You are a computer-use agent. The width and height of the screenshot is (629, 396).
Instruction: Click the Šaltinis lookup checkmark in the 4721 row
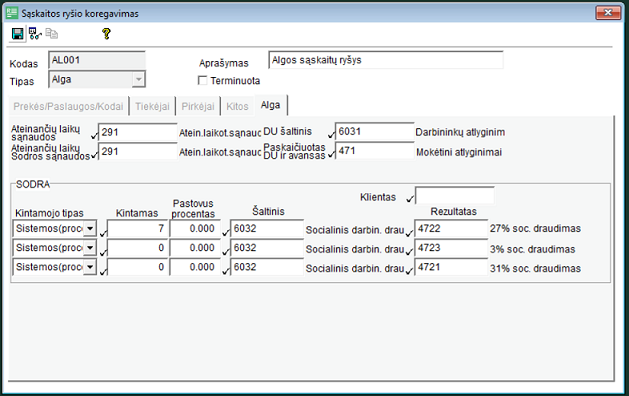226,271
